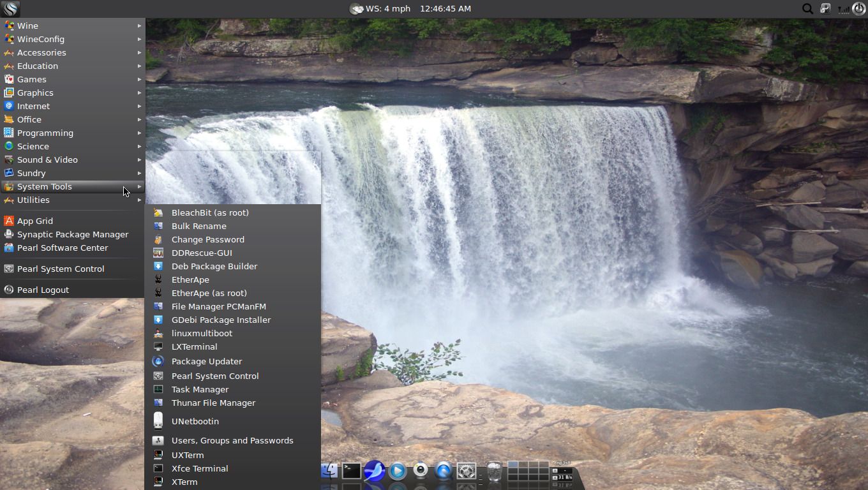This screenshot has height=490, width=868.
Task: Launch the smiling Finder-style dock icon
Action: 329,470
